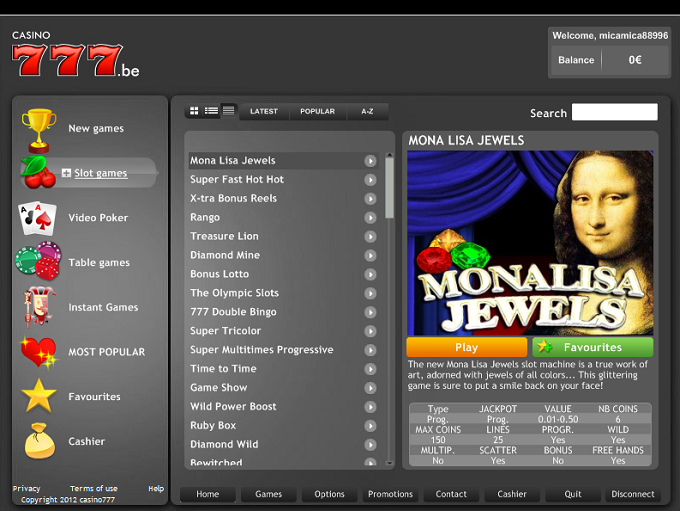Click the arrow icon next to Super Tricolor
The image size is (680, 511).
coord(370,331)
